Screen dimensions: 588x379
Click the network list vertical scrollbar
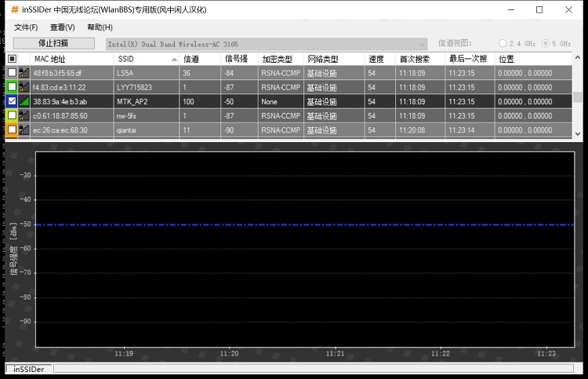(578, 98)
